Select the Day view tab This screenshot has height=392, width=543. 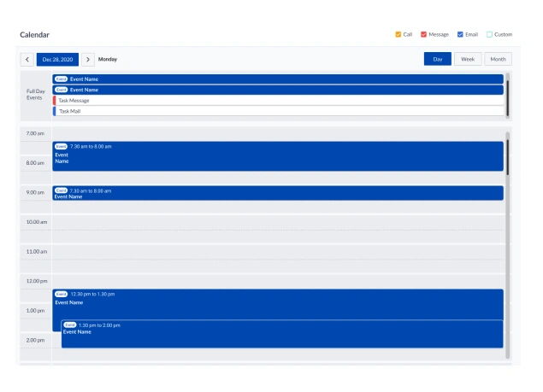[437, 59]
